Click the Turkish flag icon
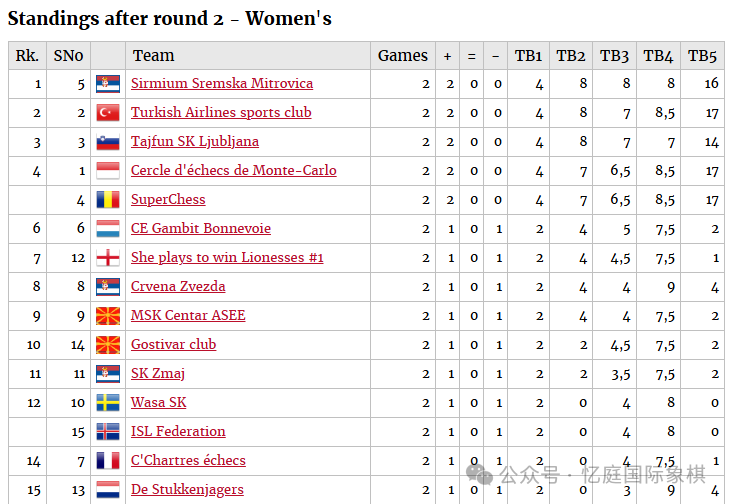Viewport: 729px width, 504px height. pyautogui.click(x=108, y=113)
